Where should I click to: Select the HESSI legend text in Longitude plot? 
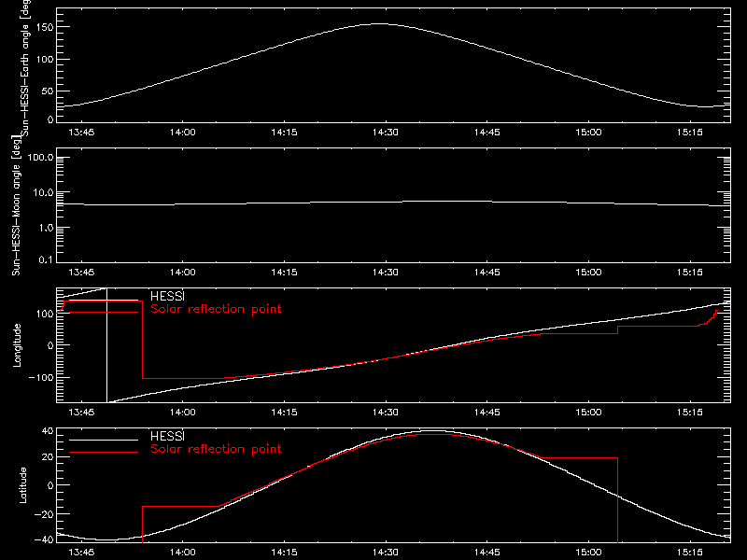[167, 296]
